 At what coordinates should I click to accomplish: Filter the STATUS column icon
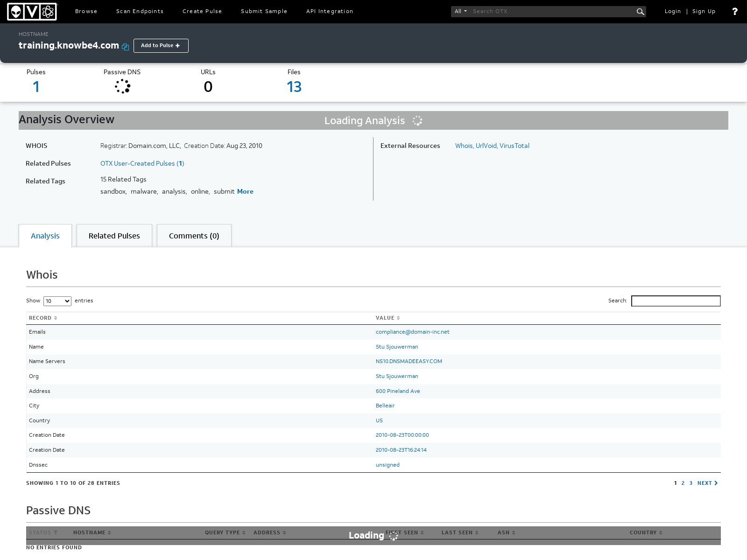pos(56,533)
